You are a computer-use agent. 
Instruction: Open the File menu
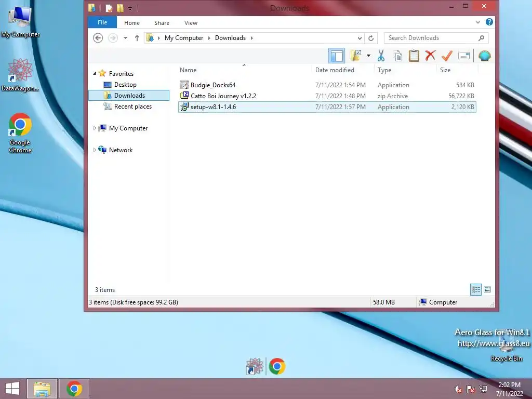click(102, 22)
